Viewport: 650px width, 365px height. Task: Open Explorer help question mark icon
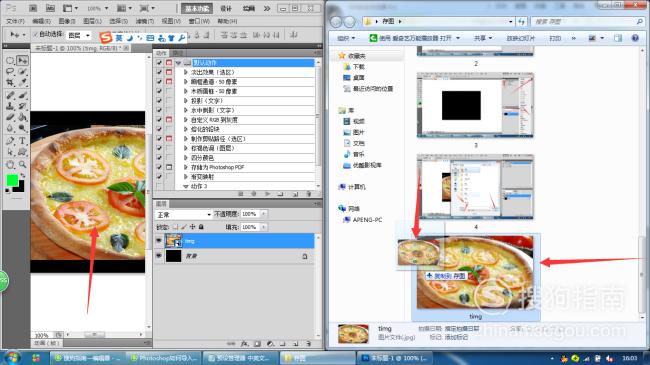[x=635, y=38]
